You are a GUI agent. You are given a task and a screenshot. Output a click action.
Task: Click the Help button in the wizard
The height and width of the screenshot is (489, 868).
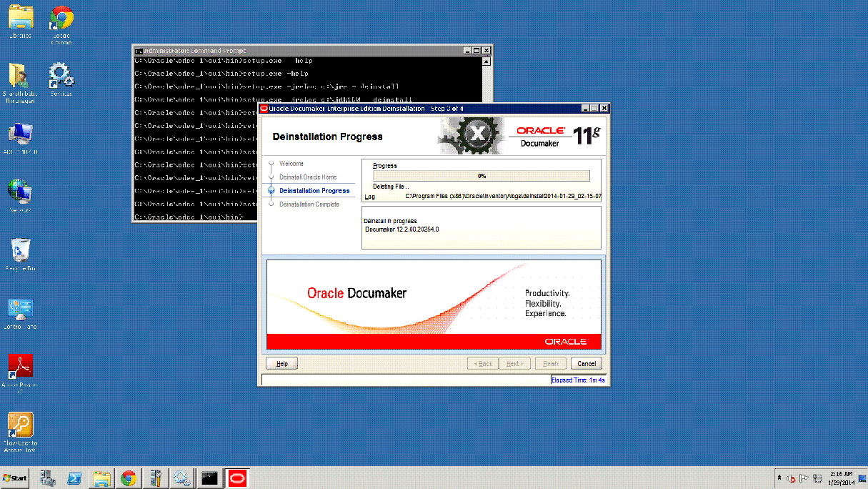[281, 363]
